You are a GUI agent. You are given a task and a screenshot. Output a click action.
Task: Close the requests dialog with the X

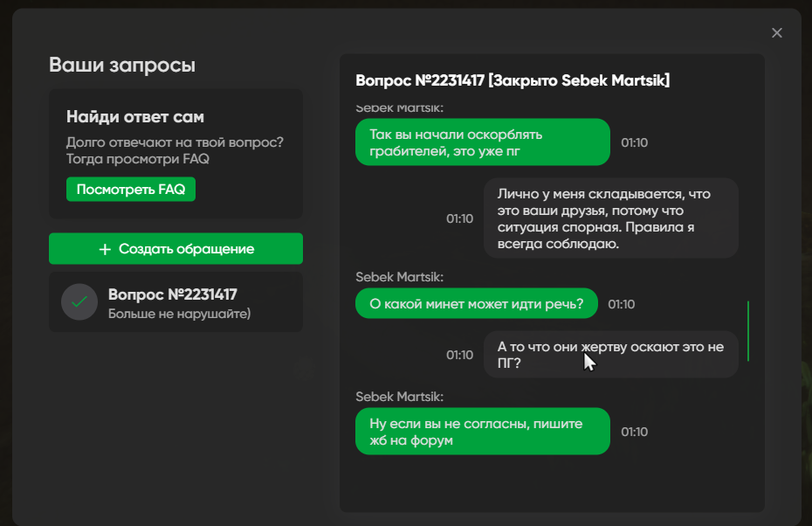(777, 33)
